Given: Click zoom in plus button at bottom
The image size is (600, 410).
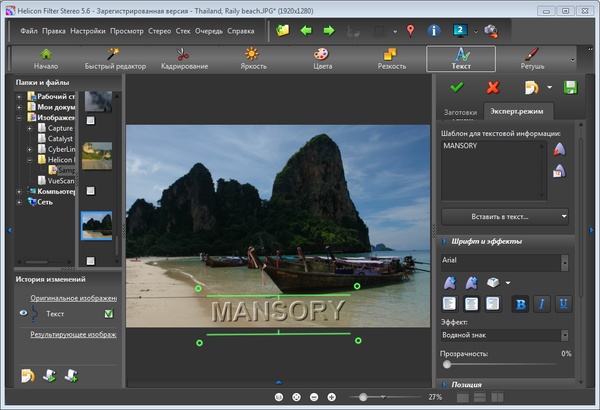Looking at the screenshot, I should coord(331,397).
